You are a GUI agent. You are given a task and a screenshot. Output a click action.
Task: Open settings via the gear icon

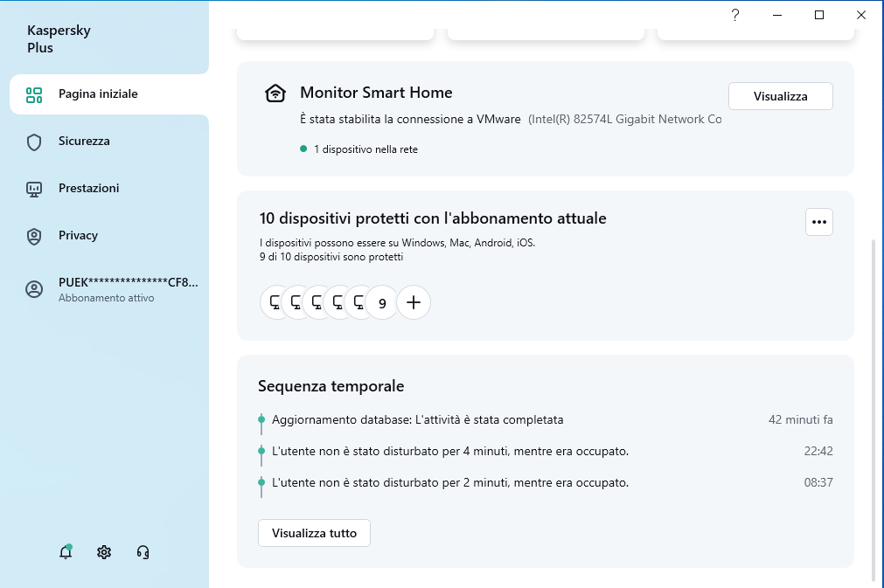104,552
